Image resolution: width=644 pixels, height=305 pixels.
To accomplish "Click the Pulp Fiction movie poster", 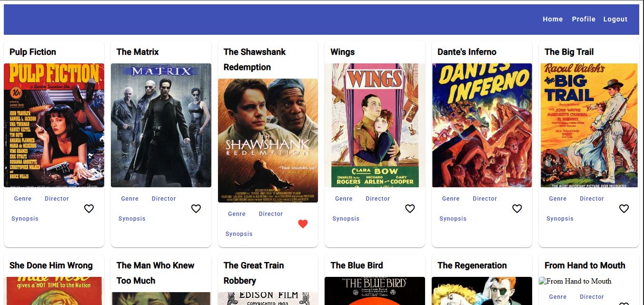I will [x=54, y=125].
